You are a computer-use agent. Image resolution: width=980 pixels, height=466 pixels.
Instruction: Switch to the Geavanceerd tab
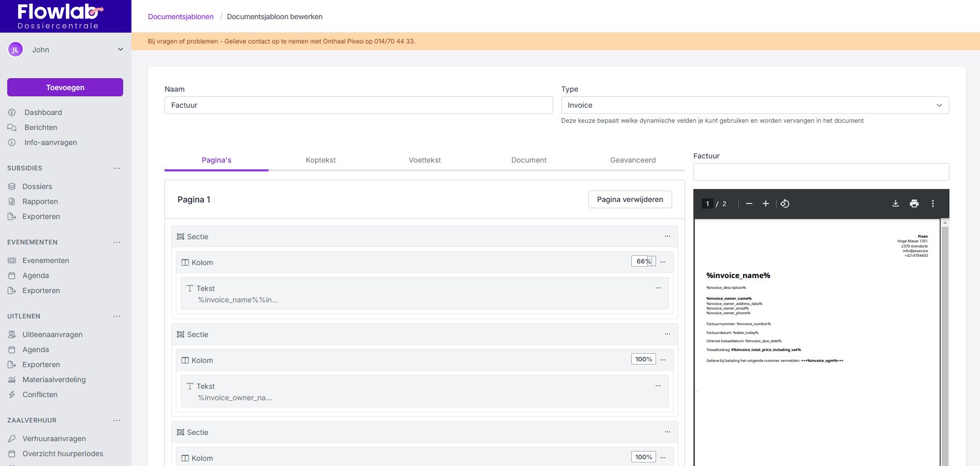pos(633,160)
